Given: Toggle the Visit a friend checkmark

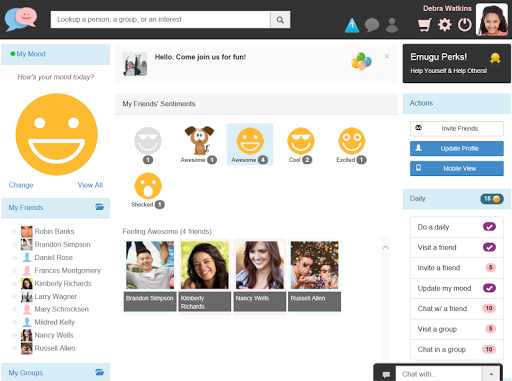Looking at the screenshot, I should click(489, 247).
